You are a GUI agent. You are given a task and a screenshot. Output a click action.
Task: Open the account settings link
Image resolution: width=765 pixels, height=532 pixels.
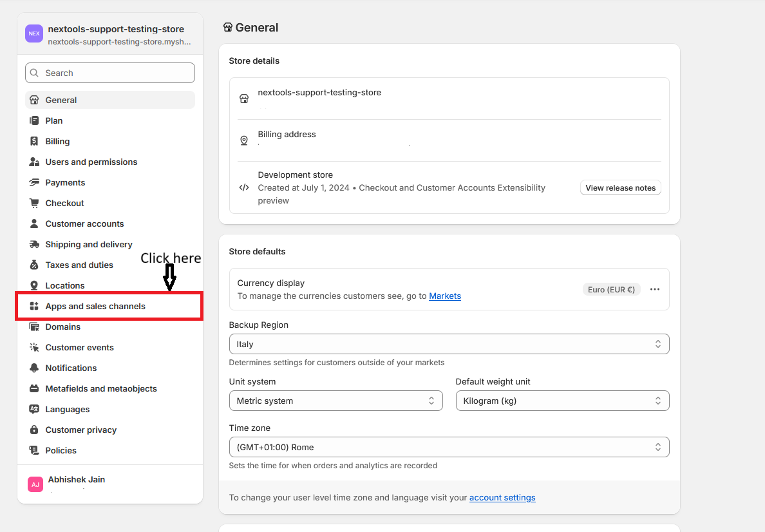click(x=502, y=497)
